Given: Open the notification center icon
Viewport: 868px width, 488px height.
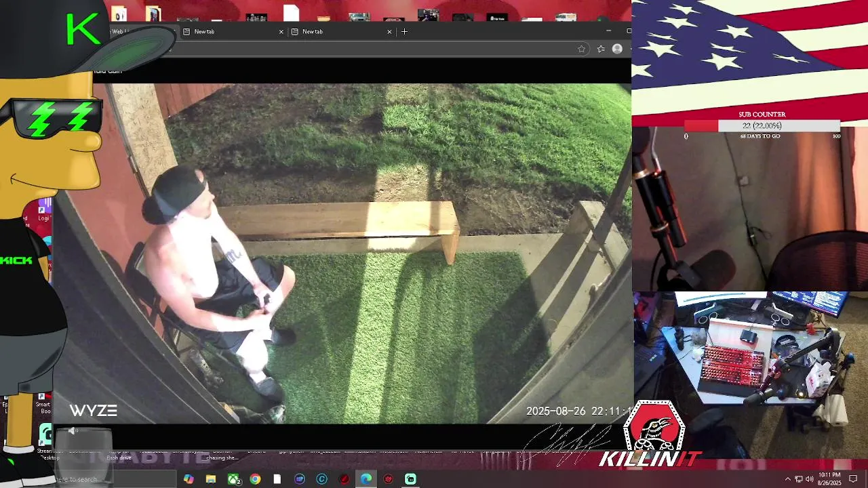Looking at the screenshot, I should pyautogui.click(x=853, y=479).
